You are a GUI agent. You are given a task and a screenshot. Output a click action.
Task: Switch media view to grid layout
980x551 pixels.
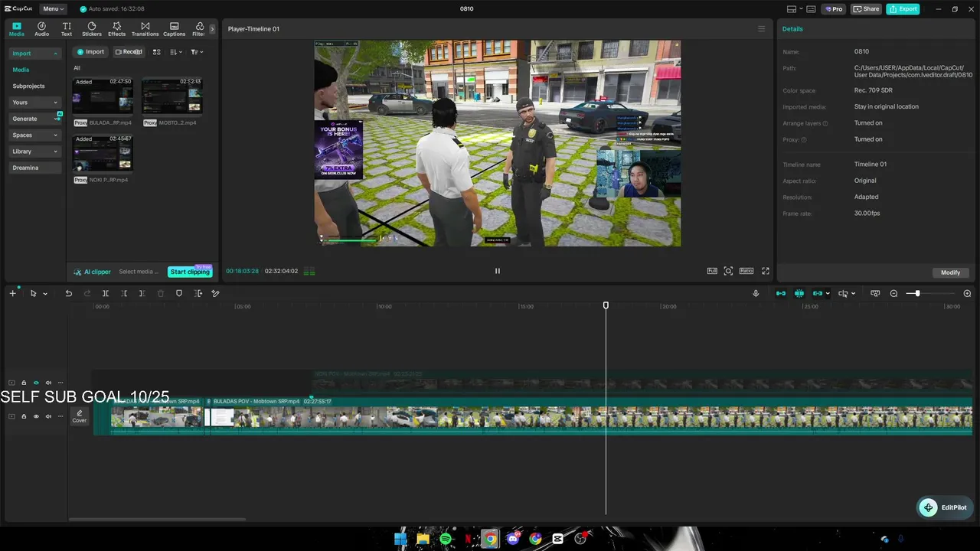157,52
